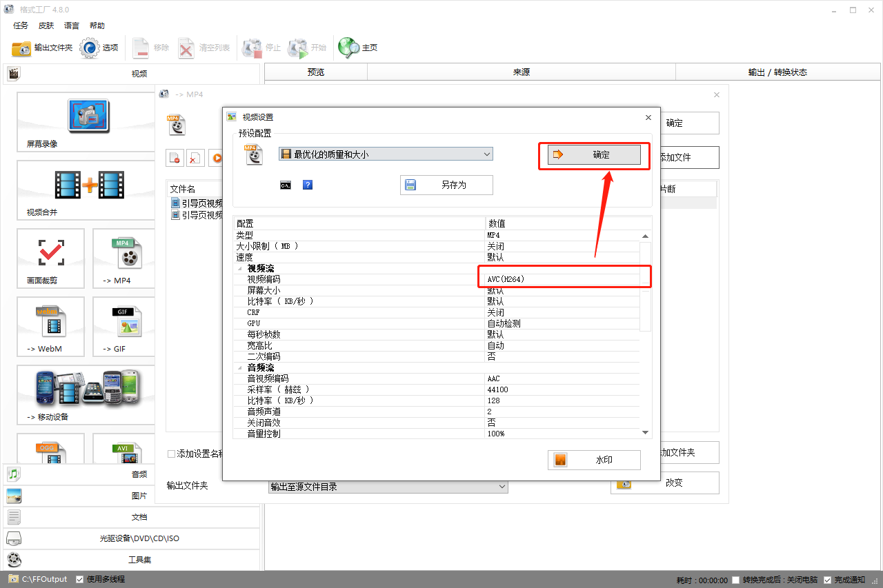Click the 主页 globe icon
The height and width of the screenshot is (588, 883).
[348, 48]
